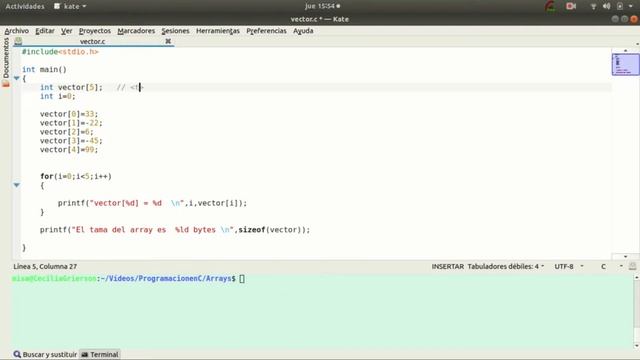Image resolution: width=640 pixels, height=360 pixels.
Task: Click the printf "vector[%d] = %d" line
Action: click(x=152, y=203)
